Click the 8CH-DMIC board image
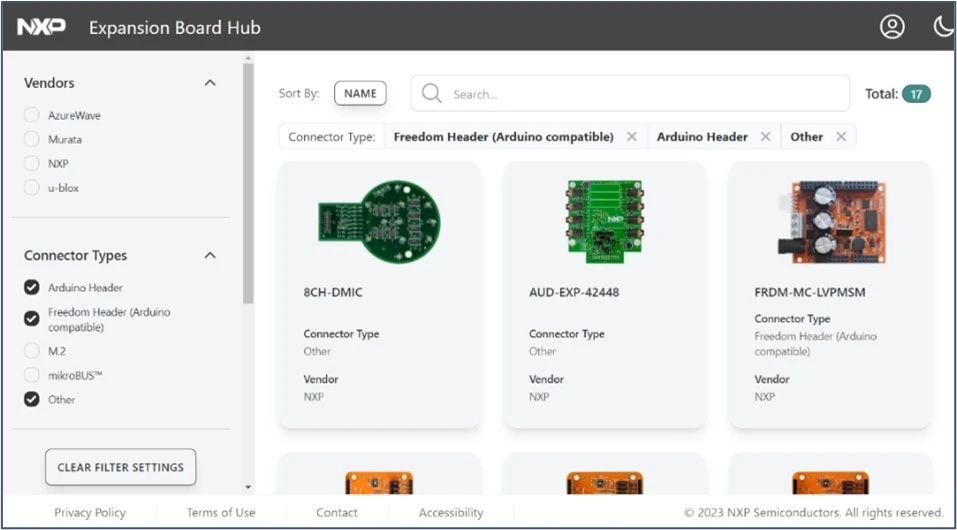This screenshot has height=530, width=957. [379, 222]
